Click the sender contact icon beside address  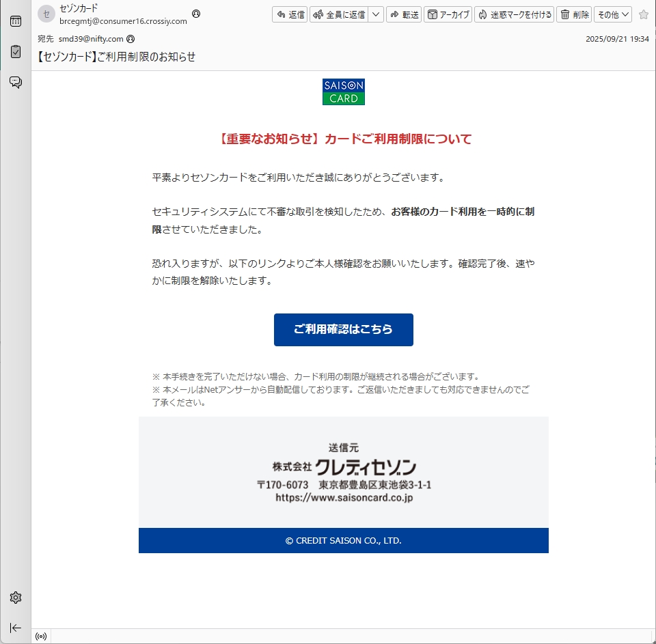pyautogui.click(x=196, y=14)
